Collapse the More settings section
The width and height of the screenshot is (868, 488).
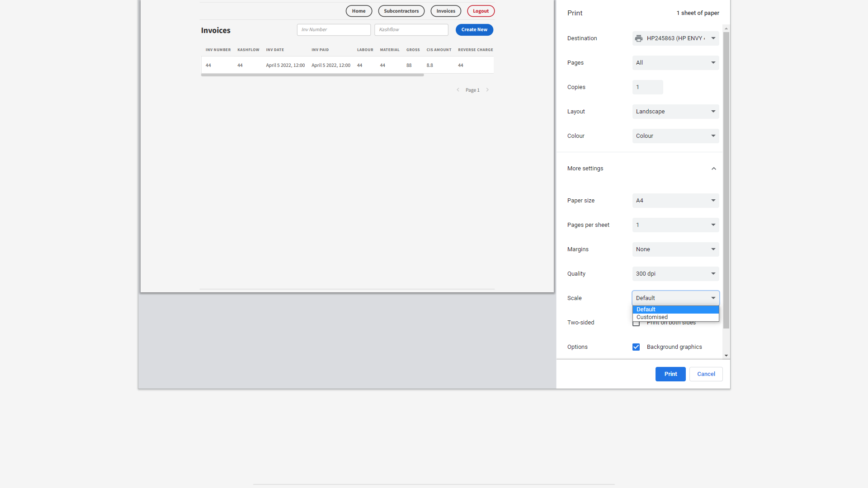(x=713, y=168)
